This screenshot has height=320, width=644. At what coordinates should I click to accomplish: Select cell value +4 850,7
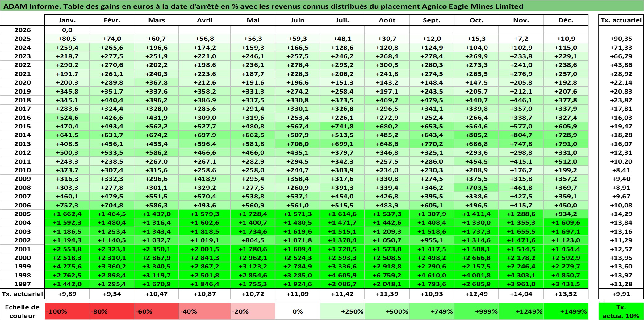click(566, 275)
